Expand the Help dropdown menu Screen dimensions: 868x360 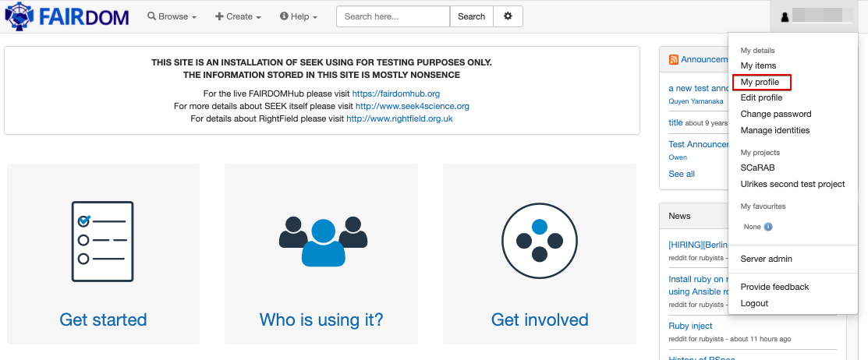pyautogui.click(x=299, y=16)
